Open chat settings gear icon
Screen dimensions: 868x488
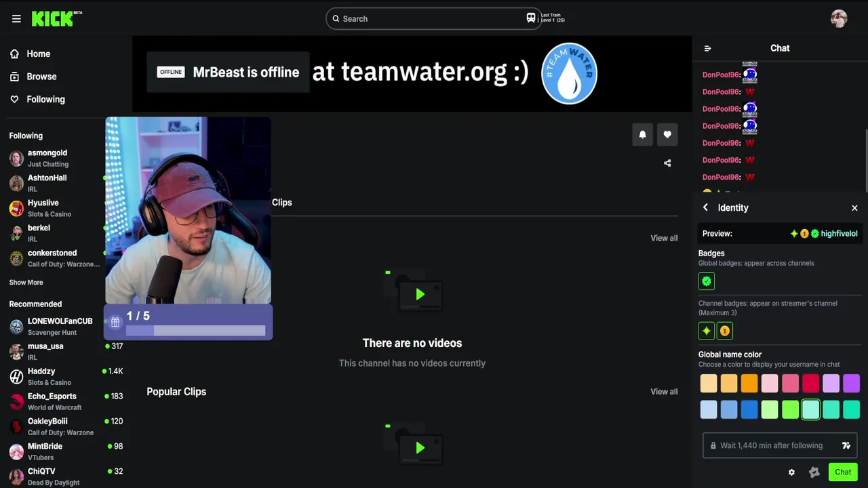791,472
